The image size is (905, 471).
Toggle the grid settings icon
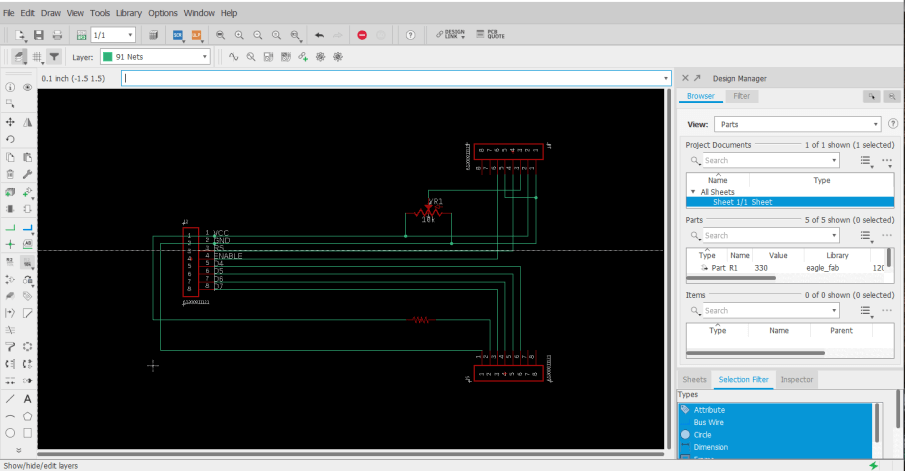[x=37, y=57]
